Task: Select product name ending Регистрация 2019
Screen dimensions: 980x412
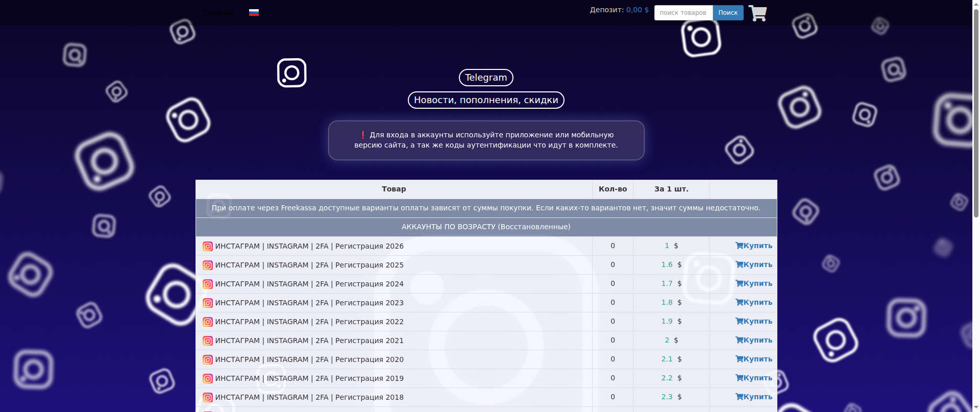Action: tap(309, 378)
